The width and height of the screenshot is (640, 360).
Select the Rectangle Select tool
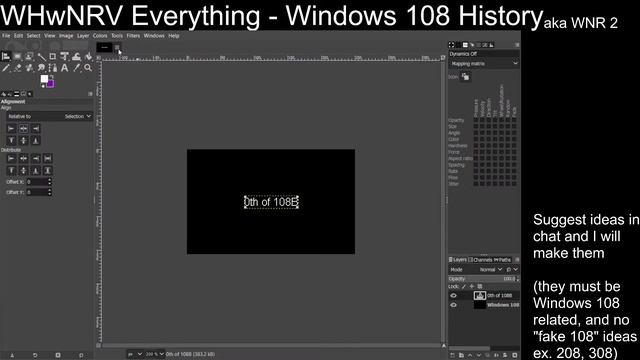18,56
